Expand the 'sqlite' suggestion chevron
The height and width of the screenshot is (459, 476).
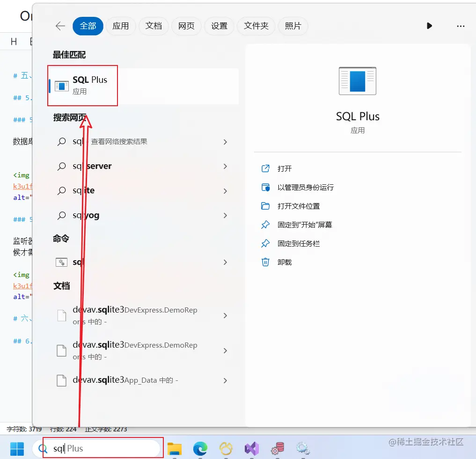[x=225, y=191]
